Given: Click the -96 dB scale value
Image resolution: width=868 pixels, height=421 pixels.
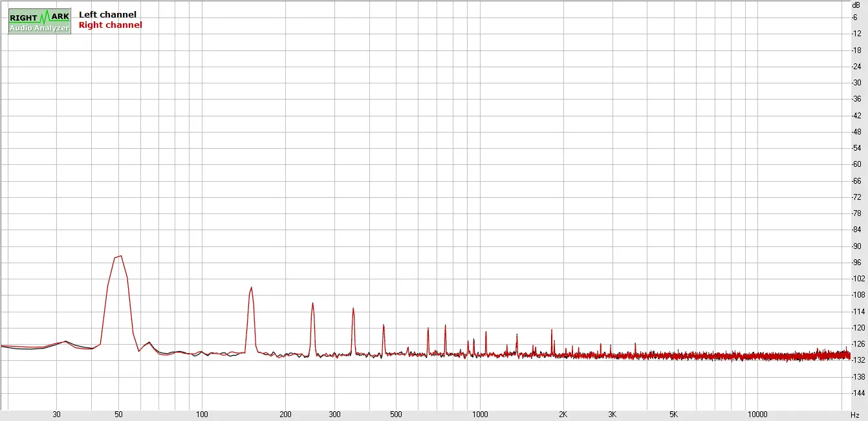Looking at the screenshot, I should click(x=856, y=262).
